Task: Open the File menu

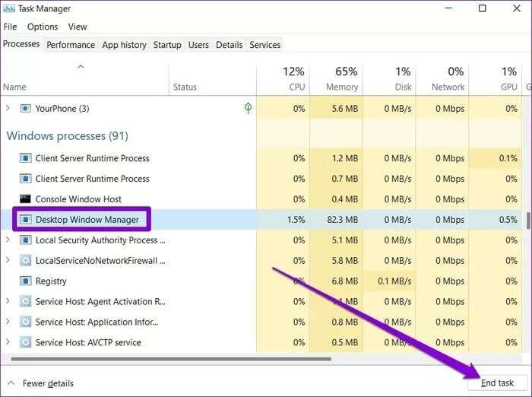Action: (x=10, y=27)
